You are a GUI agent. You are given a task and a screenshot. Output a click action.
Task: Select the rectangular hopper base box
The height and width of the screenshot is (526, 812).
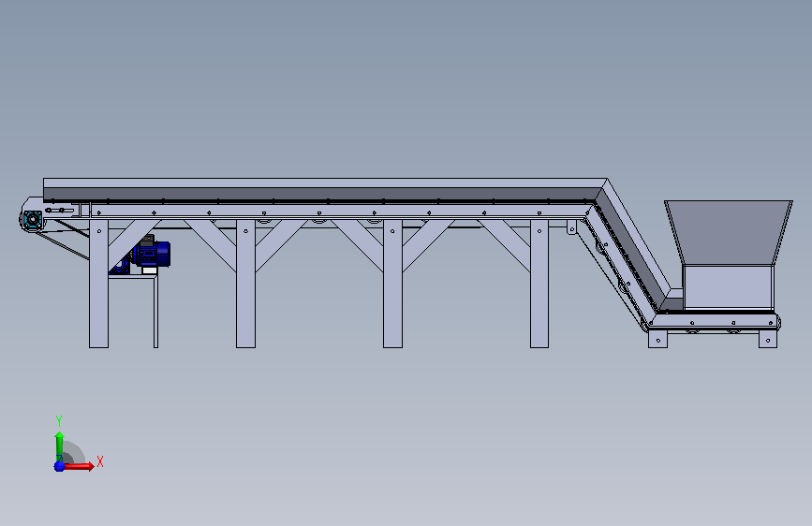[728, 288]
